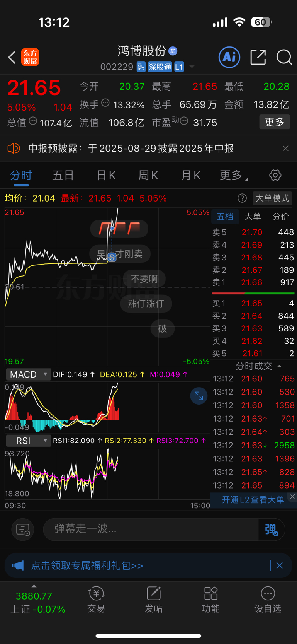
Task: Tap the question mark help icon
Action: click(x=242, y=198)
